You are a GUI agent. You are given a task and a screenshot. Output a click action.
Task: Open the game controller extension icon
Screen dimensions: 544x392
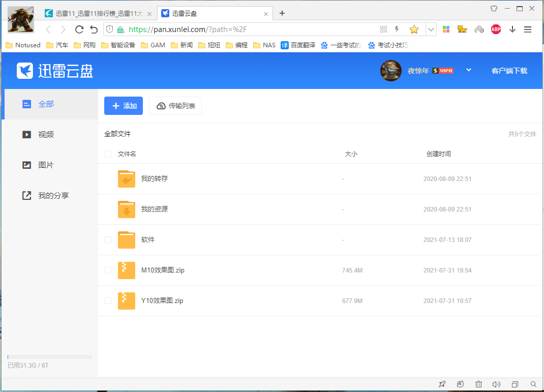pyautogui.click(x=479, y=29)
